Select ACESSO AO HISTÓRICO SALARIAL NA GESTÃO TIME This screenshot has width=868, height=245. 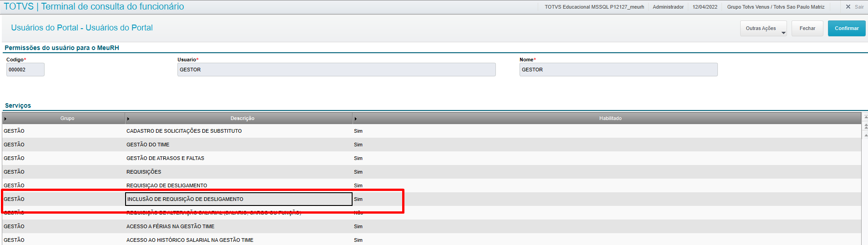[x=190, y=240]
